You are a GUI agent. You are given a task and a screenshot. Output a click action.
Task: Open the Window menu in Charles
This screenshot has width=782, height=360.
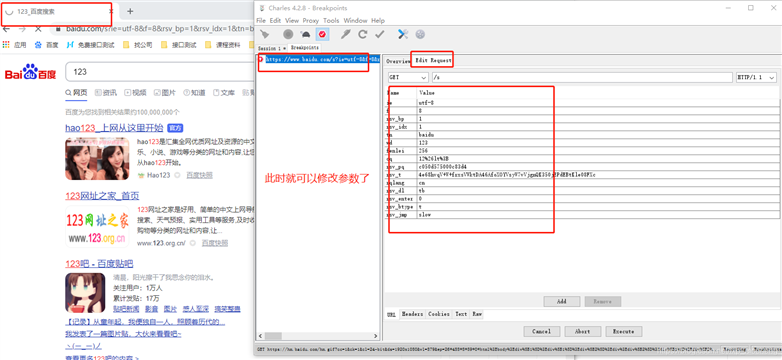pos(355,20)
